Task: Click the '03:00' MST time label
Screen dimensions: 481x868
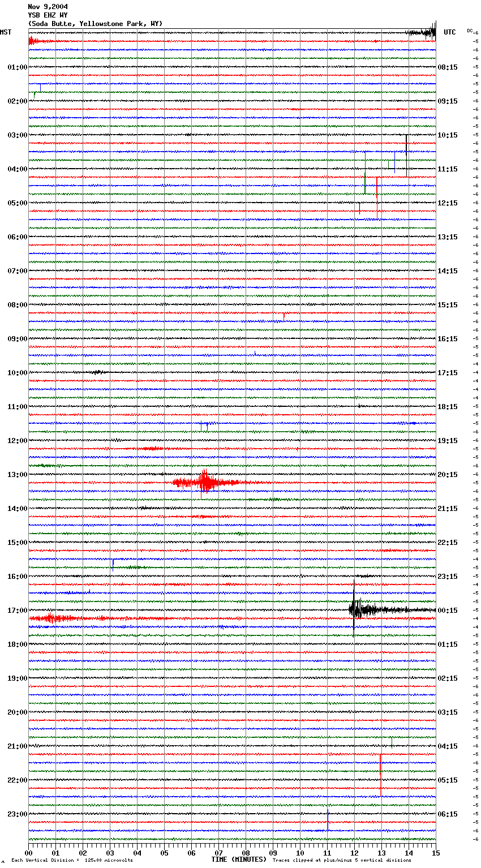Action: 18,135
